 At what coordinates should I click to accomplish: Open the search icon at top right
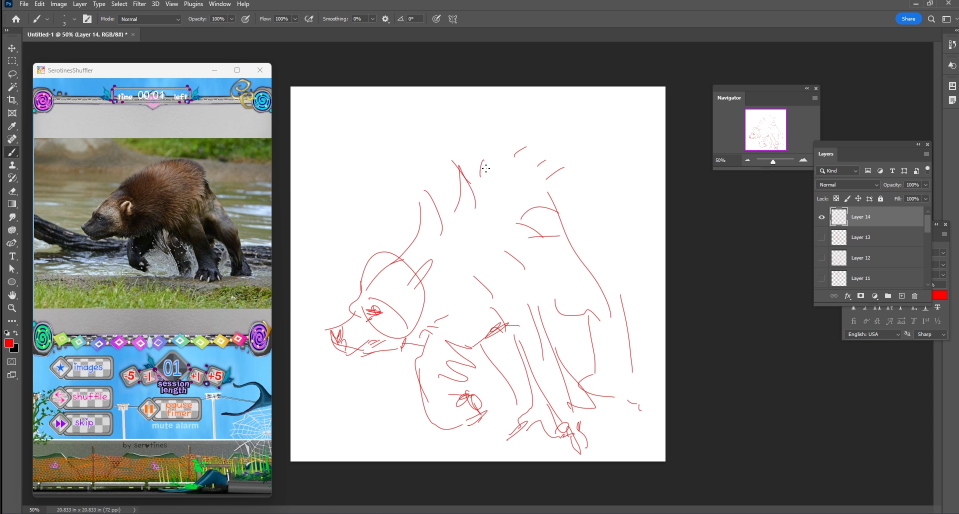tap(931, 19)
